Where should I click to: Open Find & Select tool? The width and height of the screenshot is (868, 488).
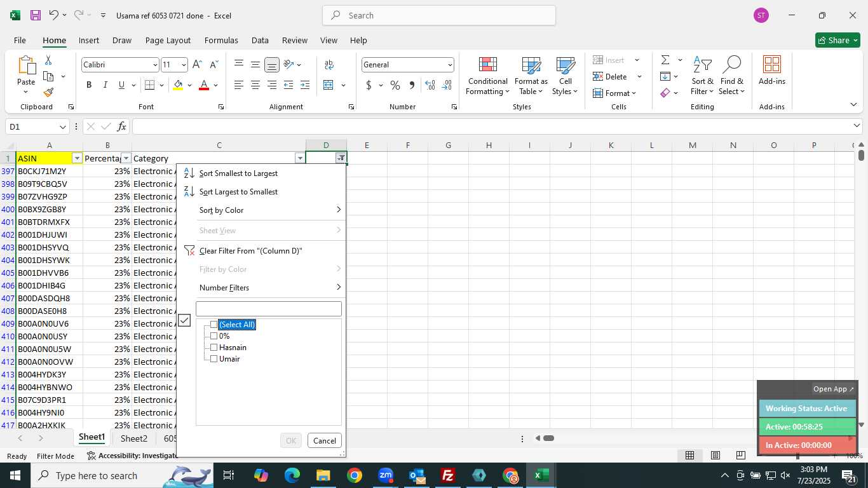[731, 76]
